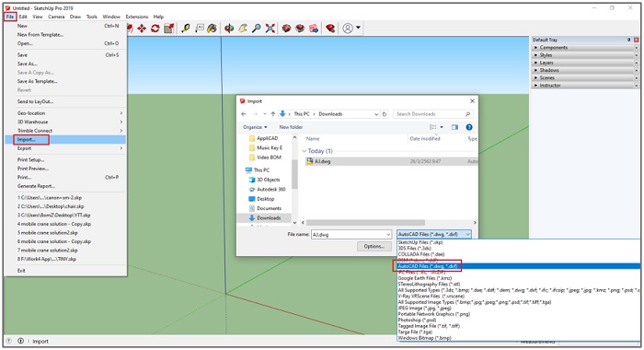644x350 pixels.
Task: Expand the Layers tray panel
Action: (x=585, y=63)
